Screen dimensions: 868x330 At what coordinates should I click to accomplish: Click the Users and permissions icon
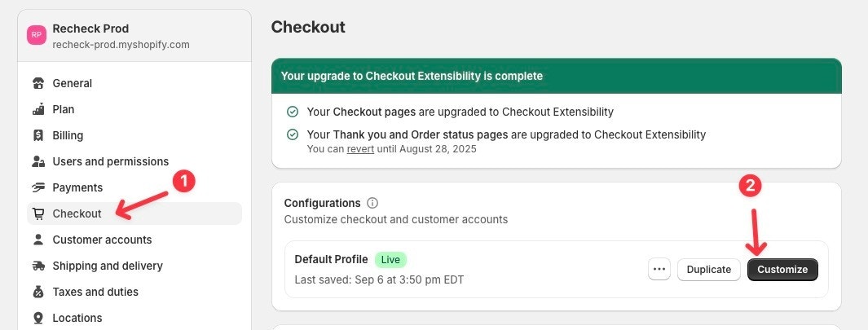[37, 161]
